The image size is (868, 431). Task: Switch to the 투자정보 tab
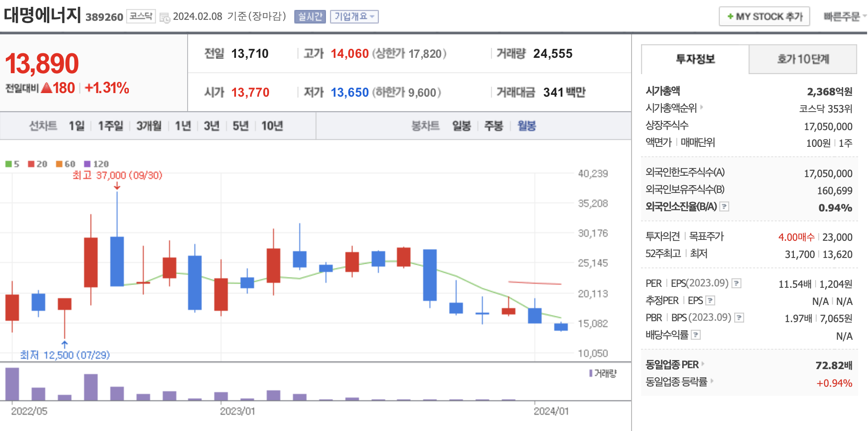coord(695,59)
